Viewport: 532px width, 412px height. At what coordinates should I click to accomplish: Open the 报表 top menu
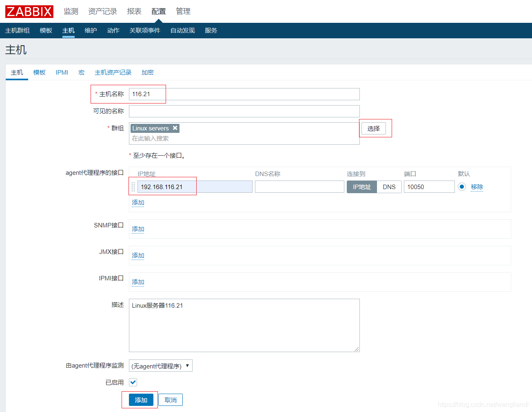pyautogui.click(x=134, y=11)
